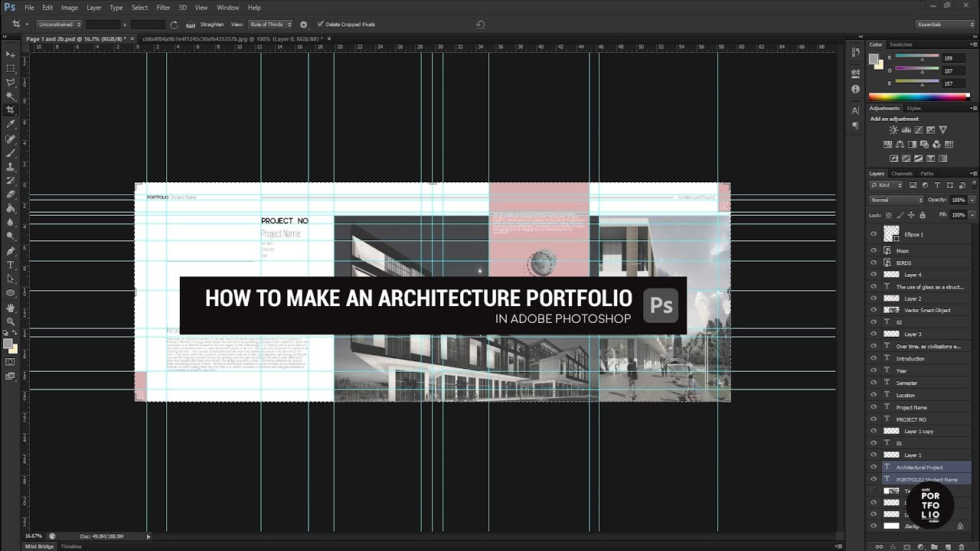
Task: Hide the Vector Smart Object layer
Action: 874,310
